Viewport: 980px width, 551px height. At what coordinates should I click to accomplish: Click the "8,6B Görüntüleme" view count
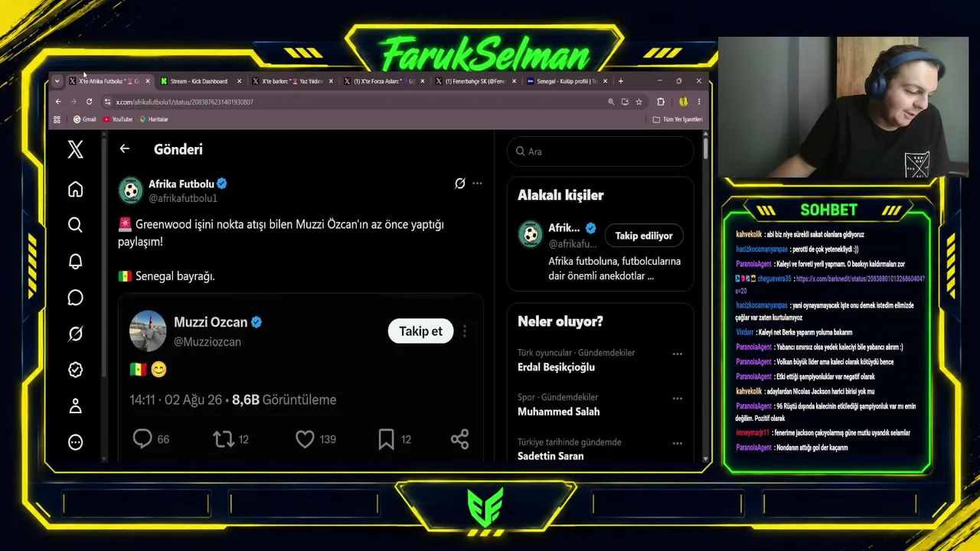click(284, 399)
